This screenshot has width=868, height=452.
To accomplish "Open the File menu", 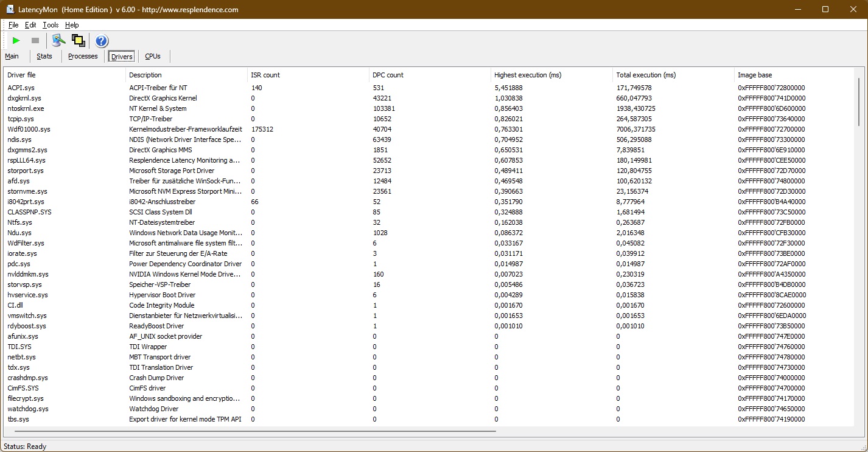I will point(13,25).
